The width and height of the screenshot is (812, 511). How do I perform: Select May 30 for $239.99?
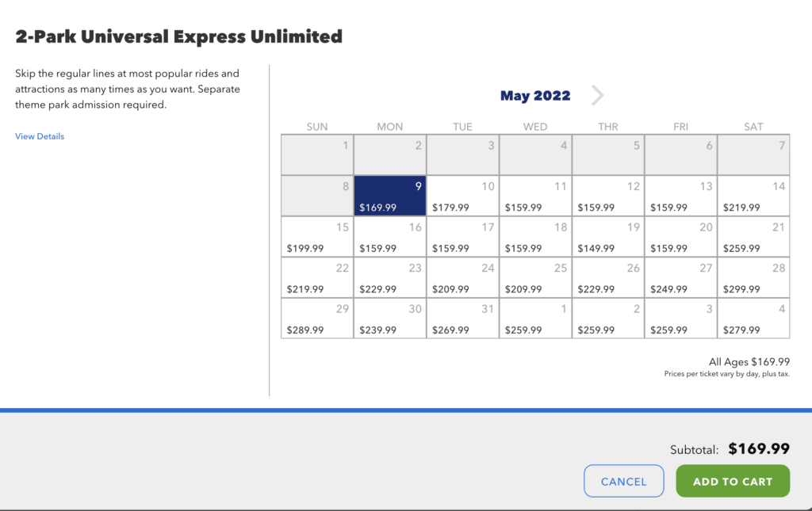(390, 318)
